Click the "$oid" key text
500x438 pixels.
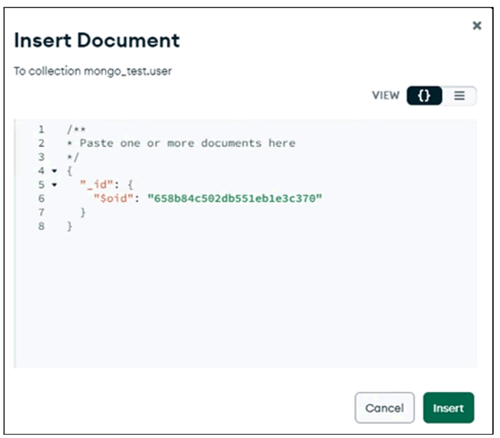point(114,198)
